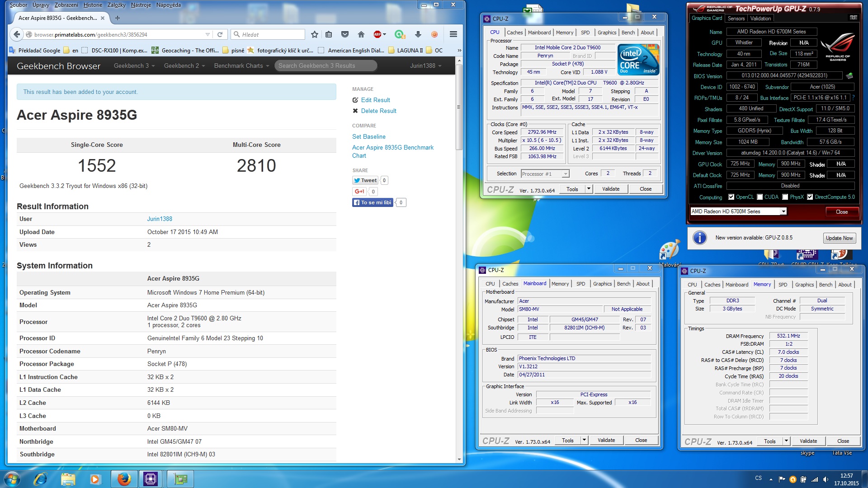Open the Geekbench 3 dropdown menu
Viewport: 868px width, 488px height.
(x=134, y=66)
